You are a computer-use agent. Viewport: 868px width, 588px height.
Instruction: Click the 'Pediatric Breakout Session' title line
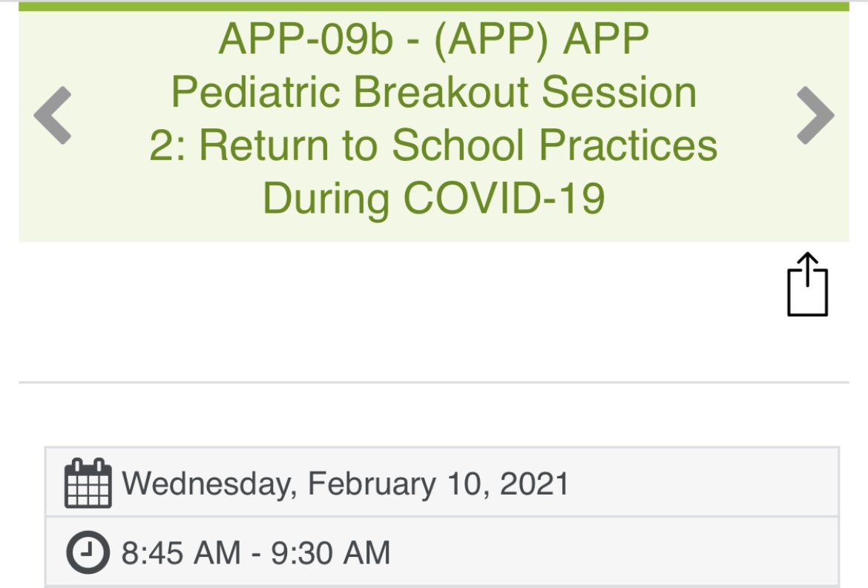pos(433,93)
